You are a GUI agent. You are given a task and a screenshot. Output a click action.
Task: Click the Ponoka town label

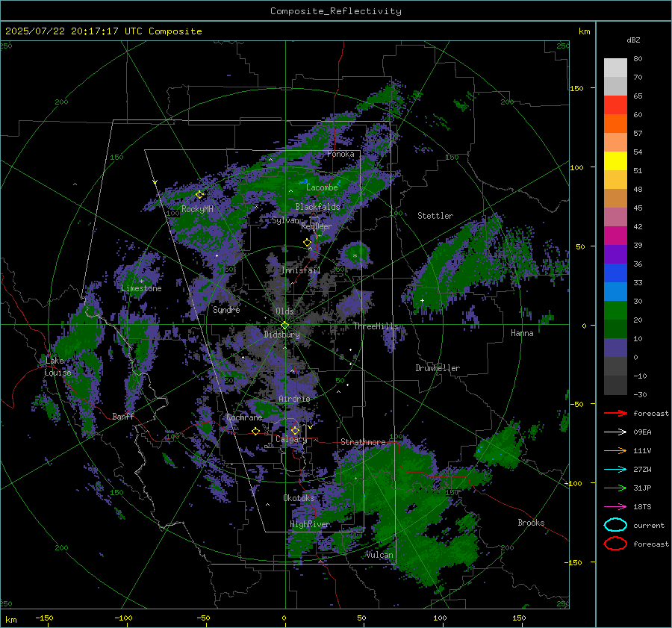tap(340, 154)
